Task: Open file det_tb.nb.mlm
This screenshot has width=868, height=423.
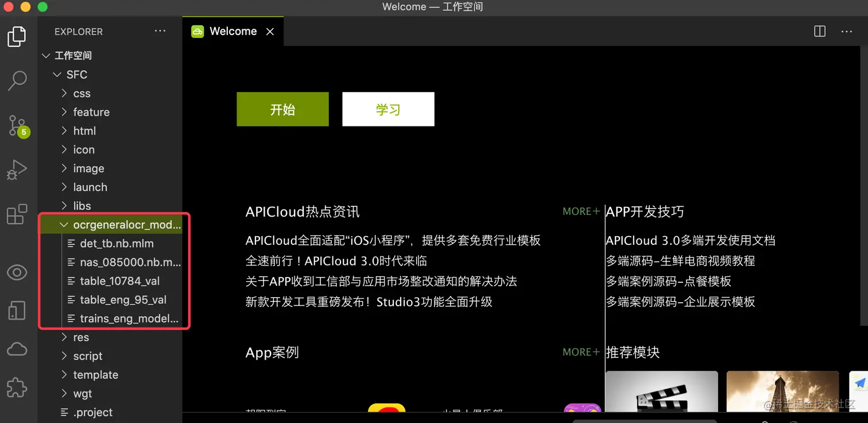Action: point(110,244)
